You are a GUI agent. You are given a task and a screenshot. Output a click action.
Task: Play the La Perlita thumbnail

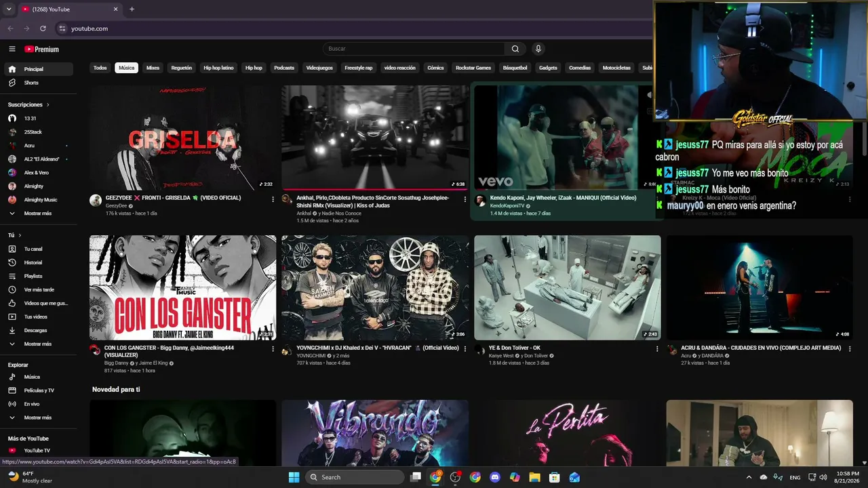(x=568, y=433)
